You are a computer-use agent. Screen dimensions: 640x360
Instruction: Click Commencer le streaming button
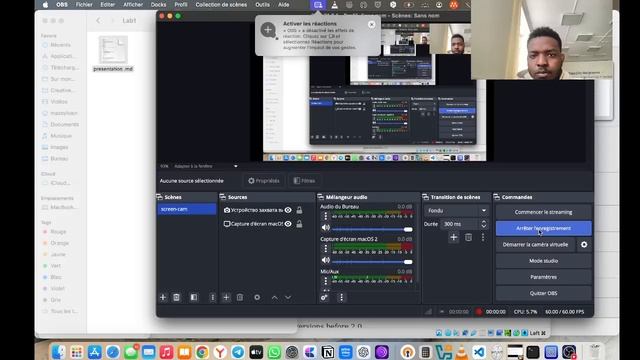pyautogui.click(x=543, y=212)
